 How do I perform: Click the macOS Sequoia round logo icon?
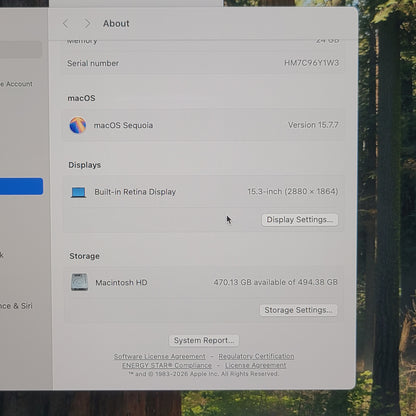78,125
